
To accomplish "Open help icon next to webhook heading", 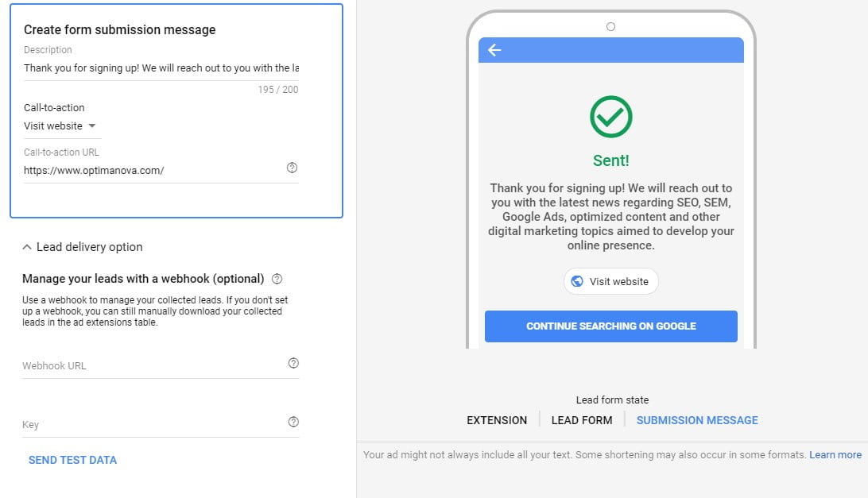I will tap(277, 279).
